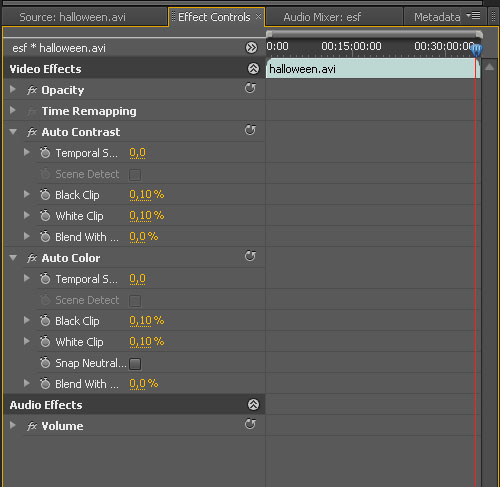Collapse the Auto Contrast effect
The height and width of the screenshot is (487, 500).
(13, 132)
